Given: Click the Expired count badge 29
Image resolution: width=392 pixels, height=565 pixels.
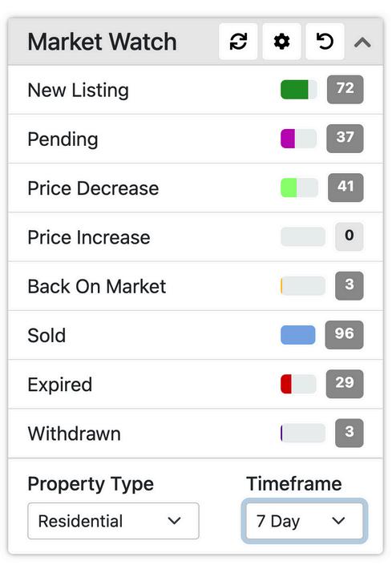Looking at the screenshot, I should [345, 384].
